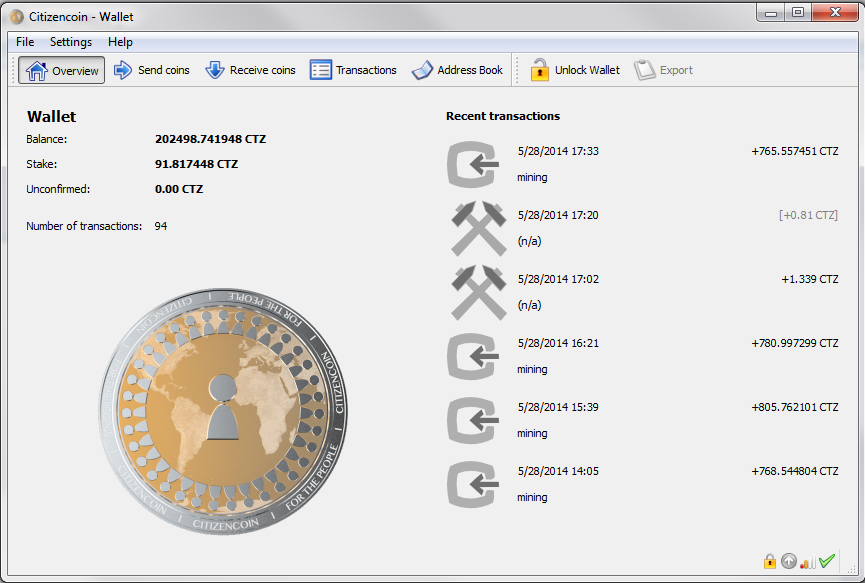Click the staking status arrow icon

(x=789, y=561)
